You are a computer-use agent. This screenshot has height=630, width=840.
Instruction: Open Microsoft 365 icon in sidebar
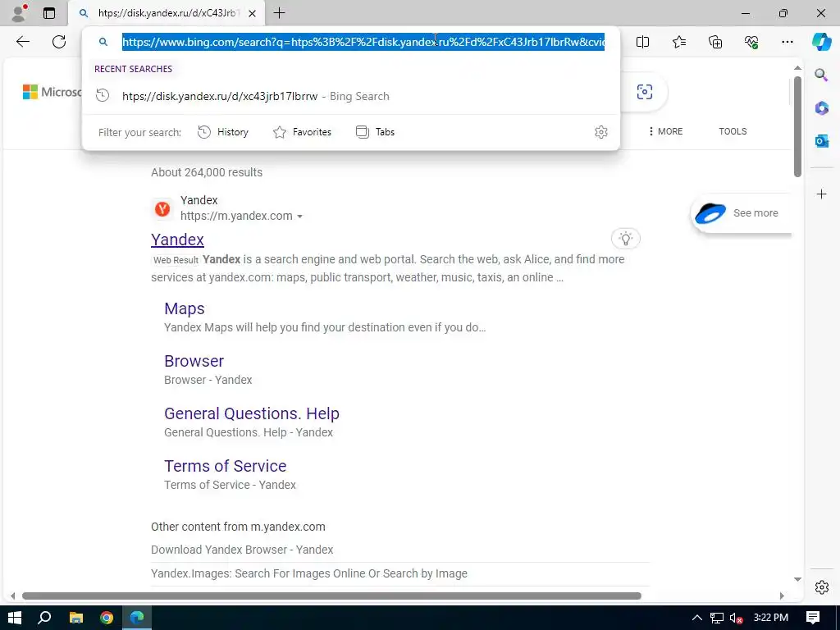[821, 108]
